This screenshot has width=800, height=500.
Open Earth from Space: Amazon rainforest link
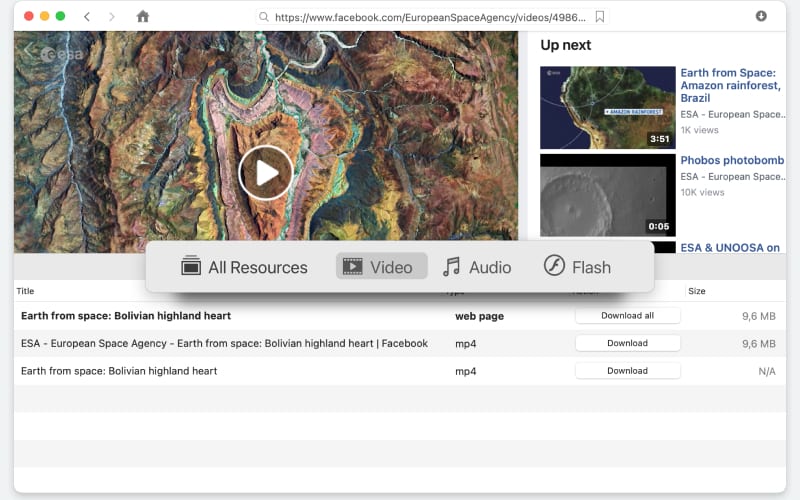tap(730, 85)
